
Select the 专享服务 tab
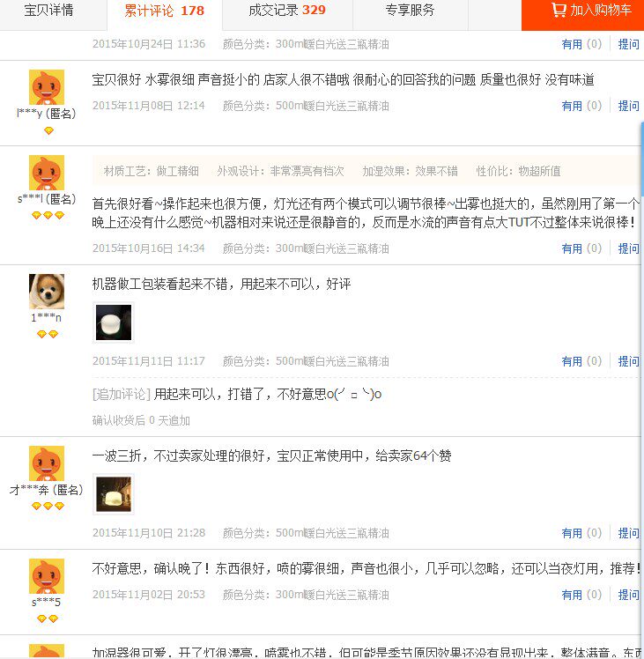pos(410,10)
